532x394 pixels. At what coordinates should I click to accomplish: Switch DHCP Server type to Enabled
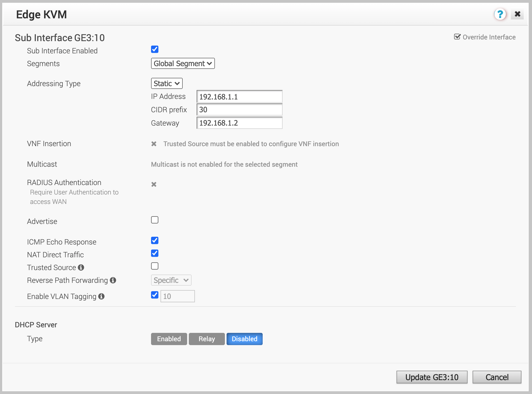pyautogui.click(x=169, y=339)
